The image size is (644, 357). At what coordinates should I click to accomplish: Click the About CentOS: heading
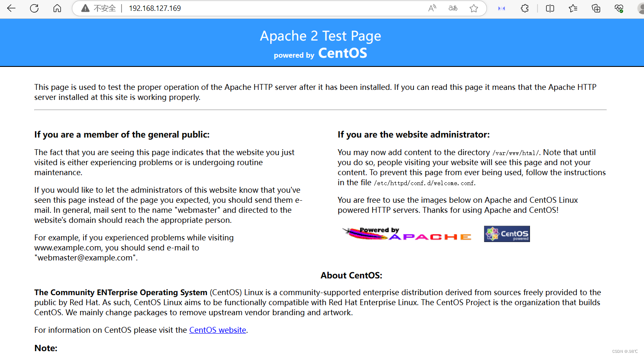pos(351,275)
